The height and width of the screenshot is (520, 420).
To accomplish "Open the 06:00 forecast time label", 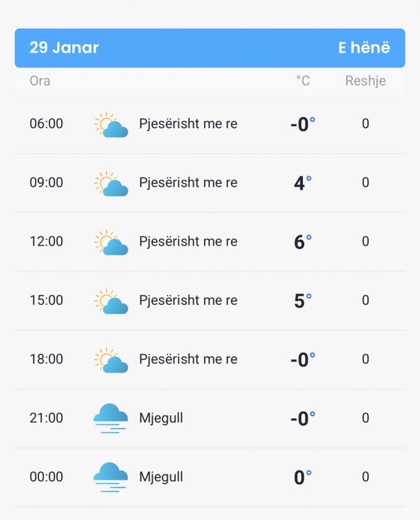I will pos(46,123).
